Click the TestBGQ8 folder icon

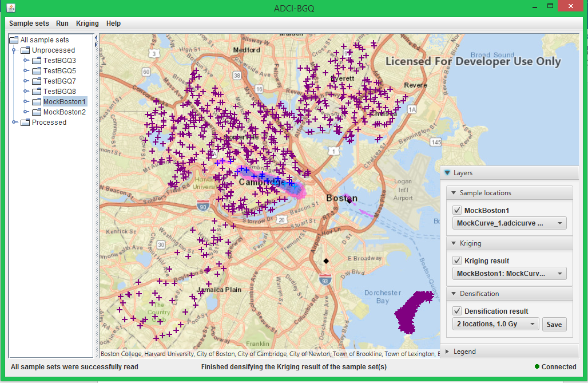[x=37, y=91]
